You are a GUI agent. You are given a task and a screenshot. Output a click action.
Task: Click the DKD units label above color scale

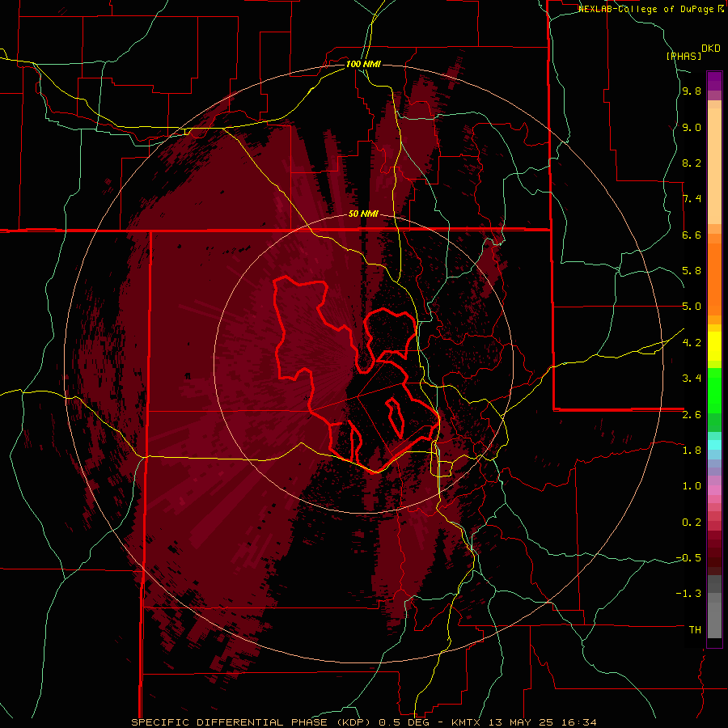point(711,49)
